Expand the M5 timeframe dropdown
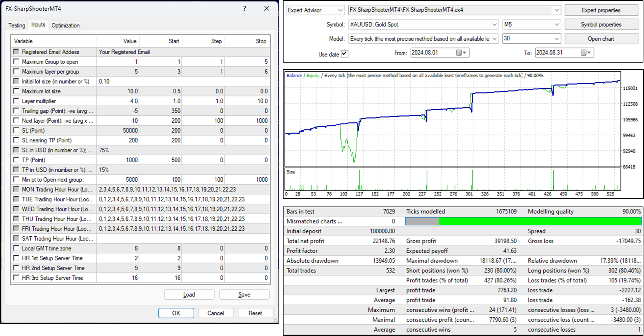This screenshot has width=644, height=336. [556, 25]
